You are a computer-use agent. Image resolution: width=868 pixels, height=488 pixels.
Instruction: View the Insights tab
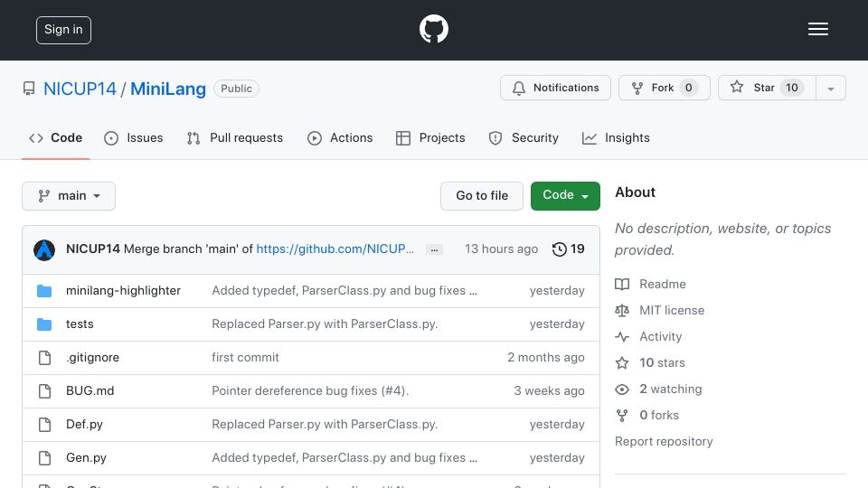pos(616,137)
